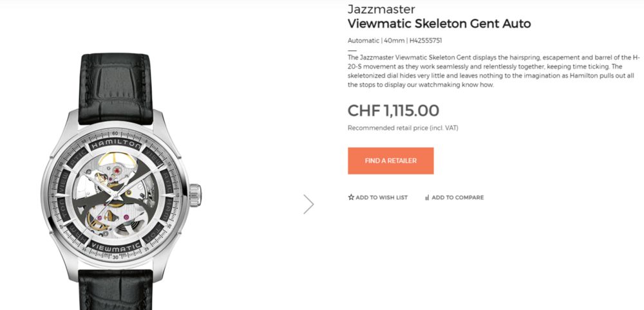Click the crown of the watch
Image resolution: width=644 pixels, height=310 pixels.
coord(196,196)
